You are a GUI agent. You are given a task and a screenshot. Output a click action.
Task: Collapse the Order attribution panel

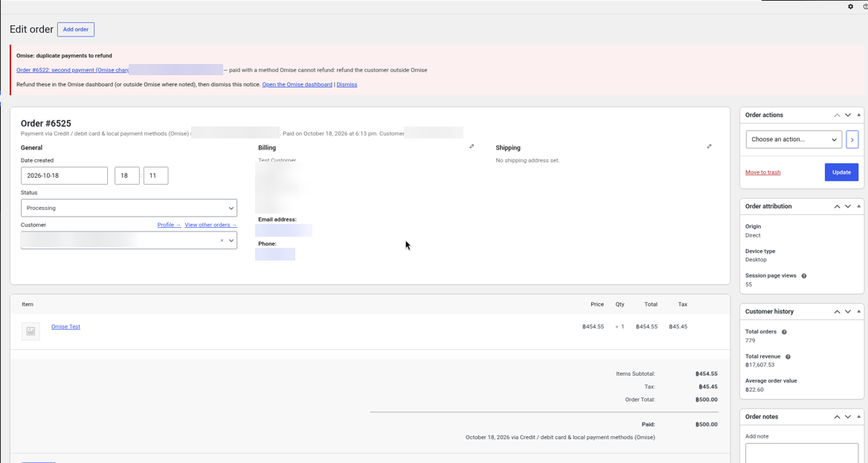pos(858,207)
